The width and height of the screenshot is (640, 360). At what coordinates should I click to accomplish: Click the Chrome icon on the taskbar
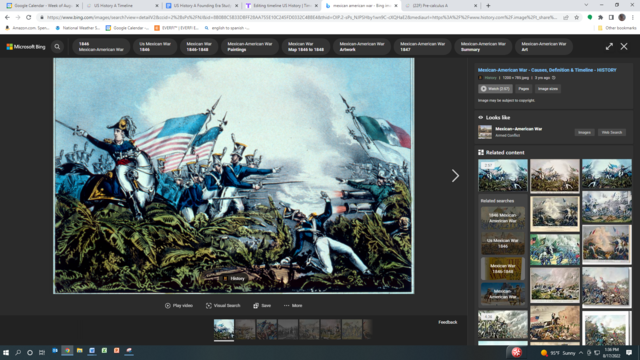click(67, 351)
